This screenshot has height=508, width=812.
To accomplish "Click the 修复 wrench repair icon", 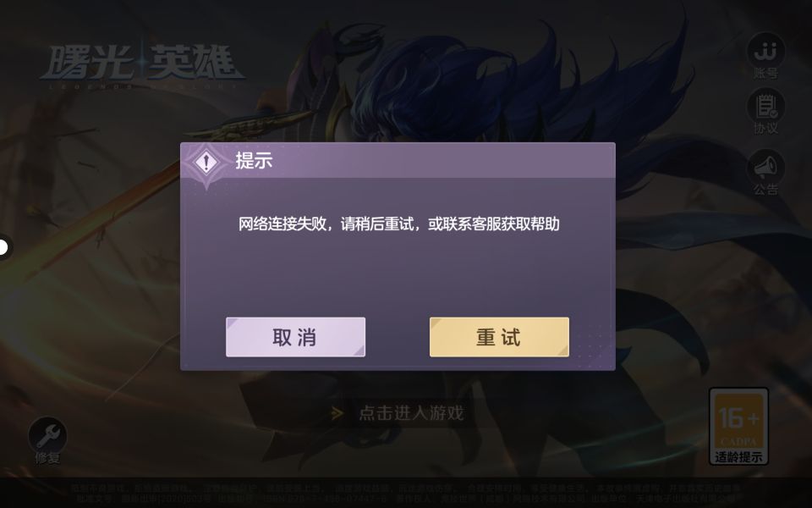I will (x=47, y=436).
